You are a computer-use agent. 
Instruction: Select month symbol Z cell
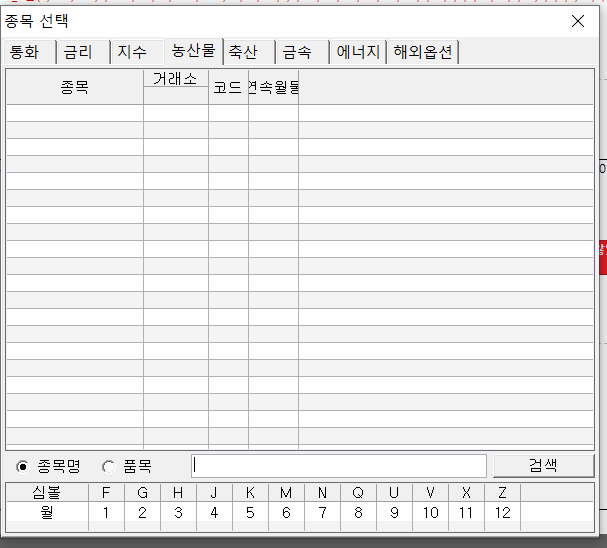point(502,493)
